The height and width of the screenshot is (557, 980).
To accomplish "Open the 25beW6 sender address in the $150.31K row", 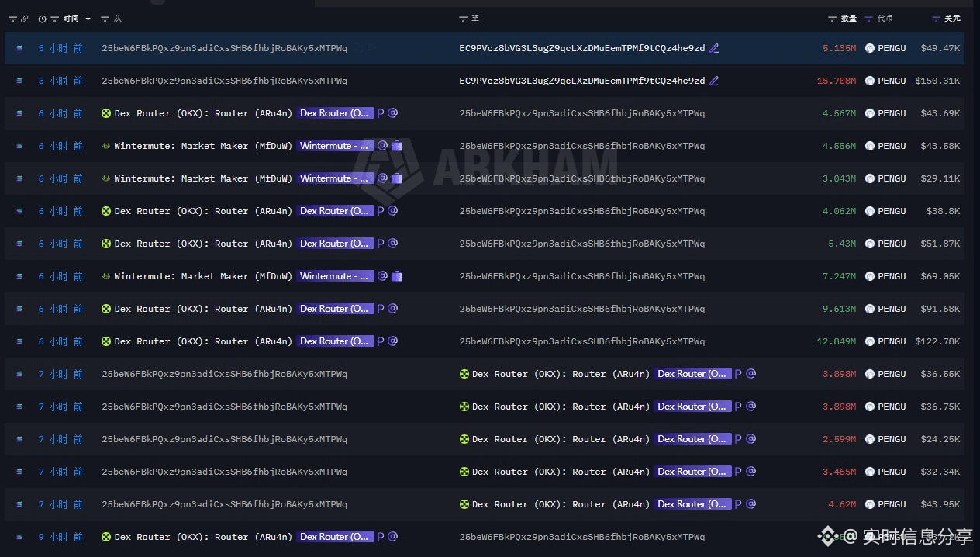I will click(225, 81).
